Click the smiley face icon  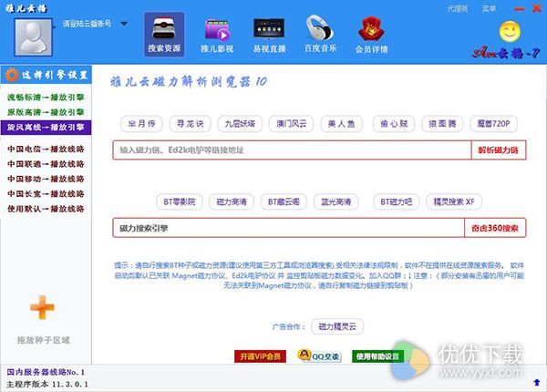pyautogui.click(x=510, y=31)
